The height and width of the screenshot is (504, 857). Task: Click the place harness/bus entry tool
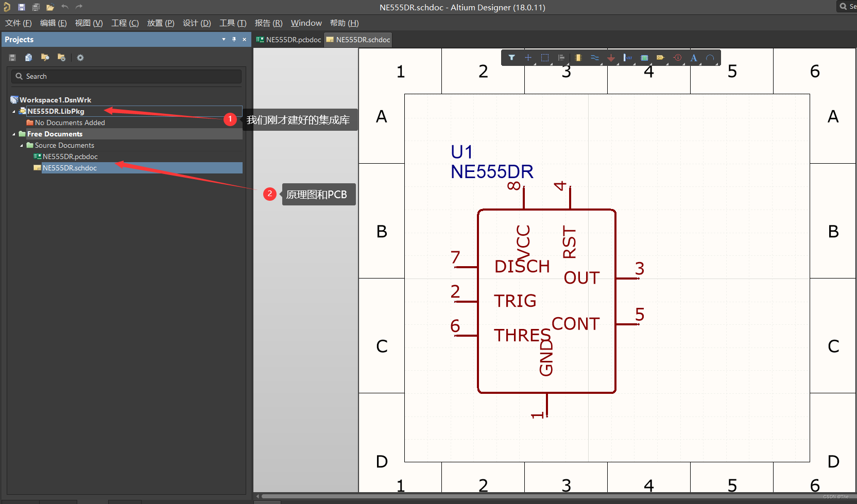pyautogui.click(x=628, y=58)
